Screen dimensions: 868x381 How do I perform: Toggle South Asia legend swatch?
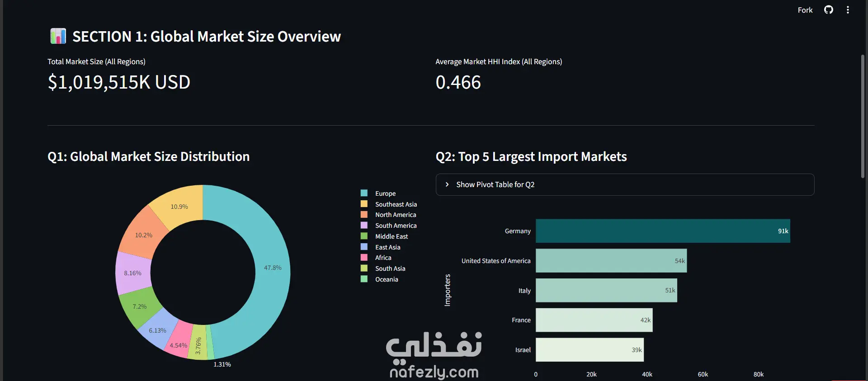(364, 268)
